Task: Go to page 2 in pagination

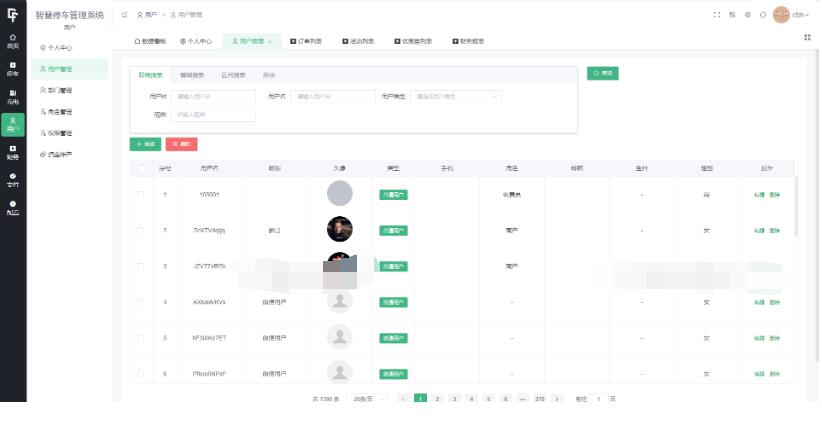Action: point(437,399)
